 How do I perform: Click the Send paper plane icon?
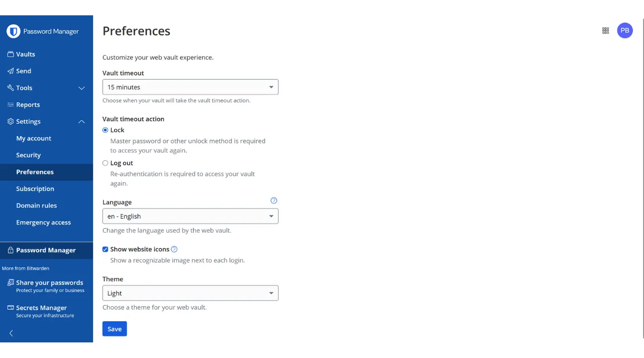tap(11, 71)
